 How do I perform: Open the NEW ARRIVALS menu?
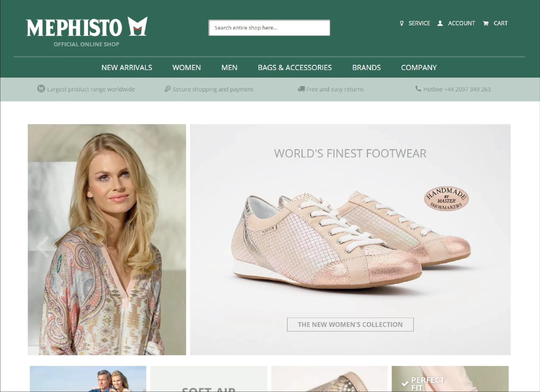(x=127, y=68)
